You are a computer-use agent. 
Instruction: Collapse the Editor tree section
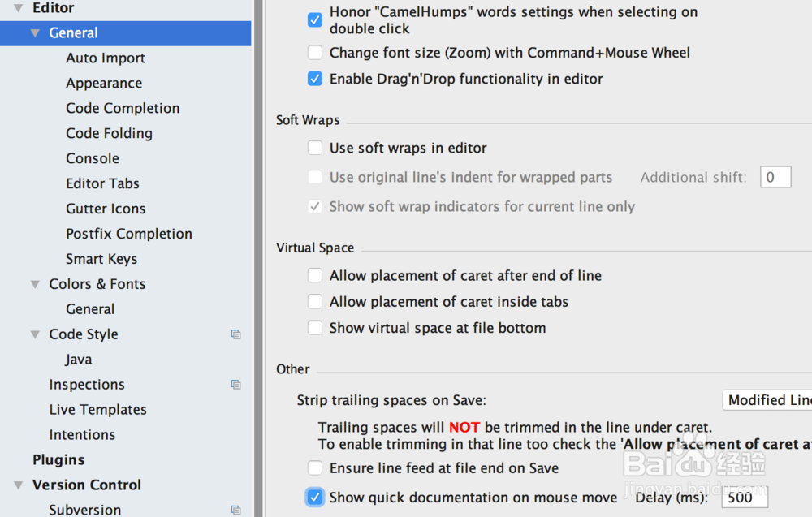tap(18, 8)
